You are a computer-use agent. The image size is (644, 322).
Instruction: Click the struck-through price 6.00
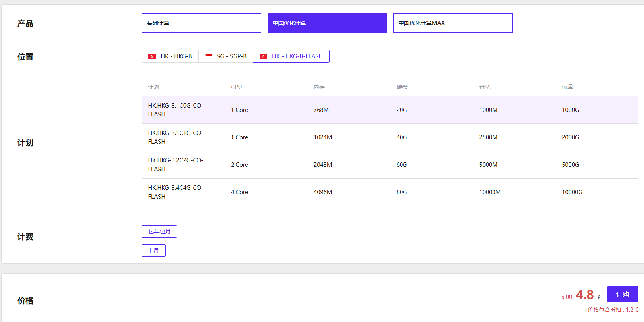pos(567,297)
